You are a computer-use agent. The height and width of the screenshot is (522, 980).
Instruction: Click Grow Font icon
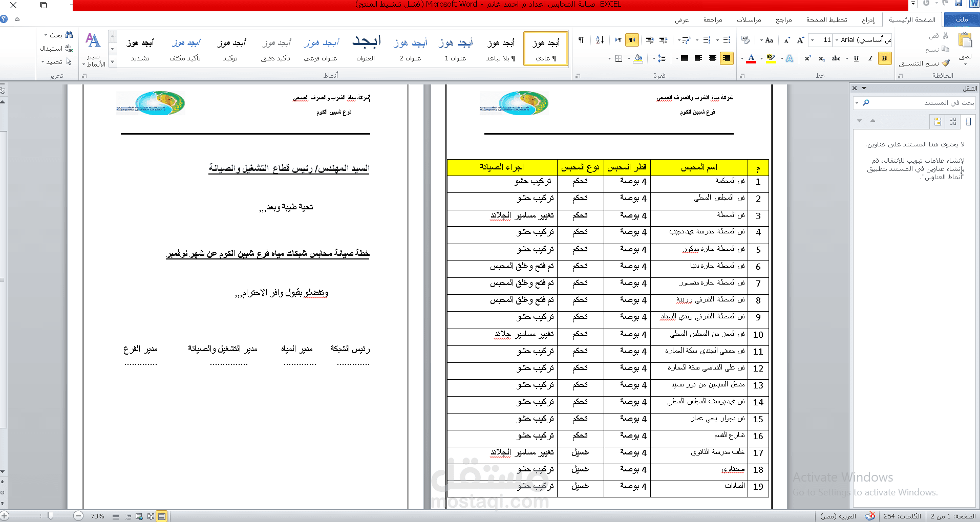click(x=801, y=40)
